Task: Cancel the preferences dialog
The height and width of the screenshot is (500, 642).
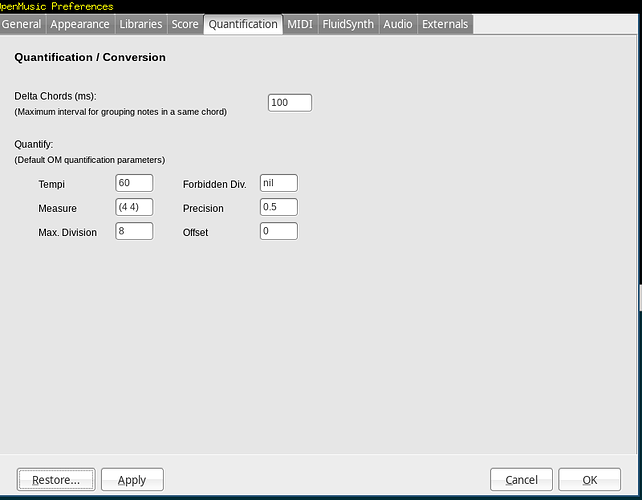Action: [x=521, y=480]
